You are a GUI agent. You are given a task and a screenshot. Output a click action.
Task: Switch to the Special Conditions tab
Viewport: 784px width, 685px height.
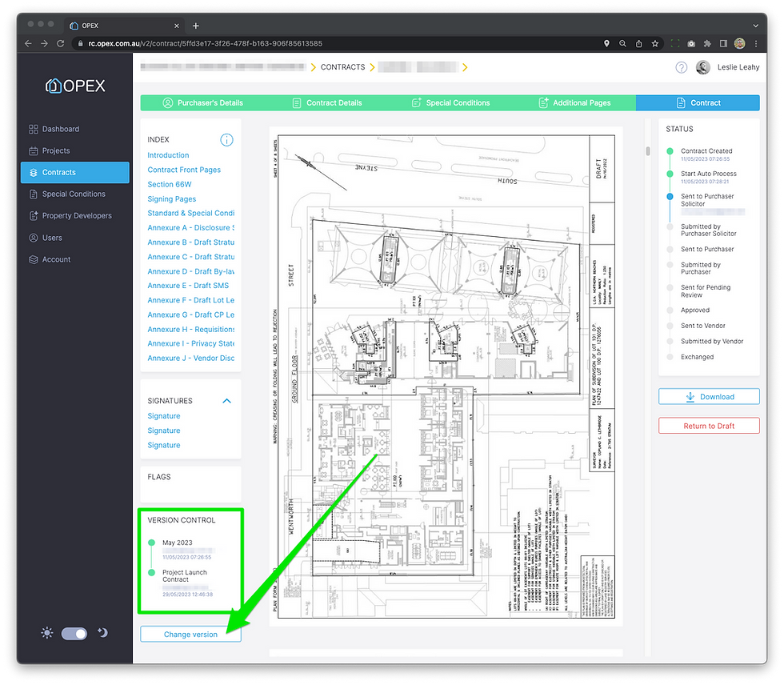click(x=450, y=103)
